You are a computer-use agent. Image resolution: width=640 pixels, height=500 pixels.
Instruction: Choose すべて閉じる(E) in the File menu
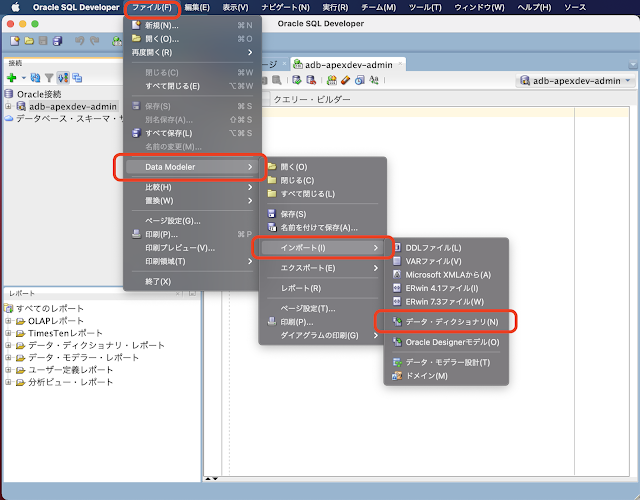click(x=192, y=86)
